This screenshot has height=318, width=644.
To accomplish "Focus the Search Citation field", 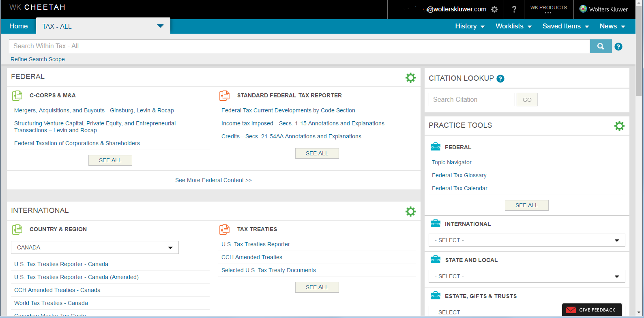I will click(472, 100).
